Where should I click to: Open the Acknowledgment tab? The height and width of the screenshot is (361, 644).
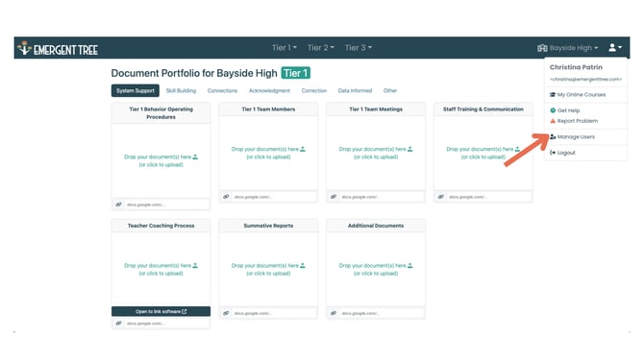click(x=269, y=90)
